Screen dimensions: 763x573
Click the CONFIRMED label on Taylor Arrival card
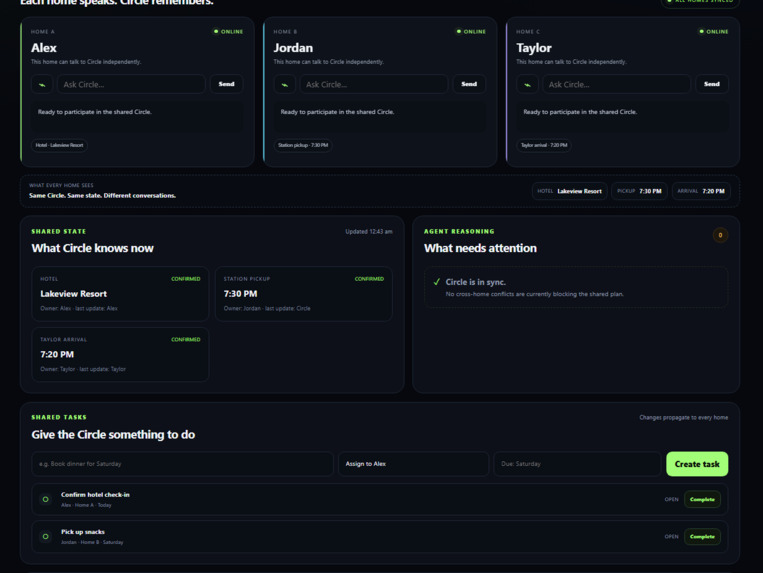pyautogui.click(x=185, y=340)
